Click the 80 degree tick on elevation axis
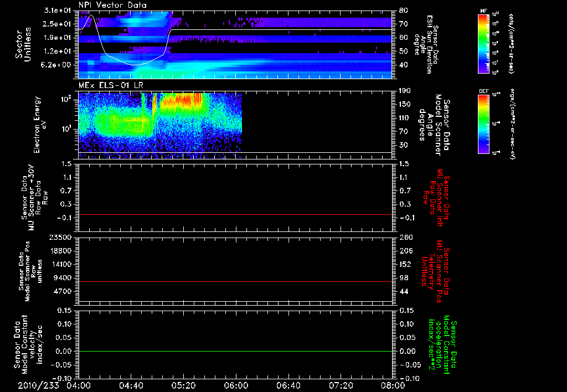 [404, 11]
